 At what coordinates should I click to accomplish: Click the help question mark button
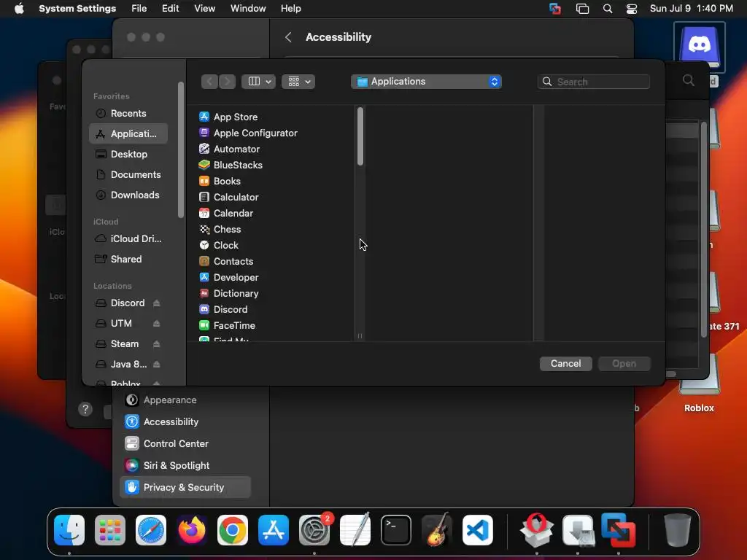pos(85,409)
